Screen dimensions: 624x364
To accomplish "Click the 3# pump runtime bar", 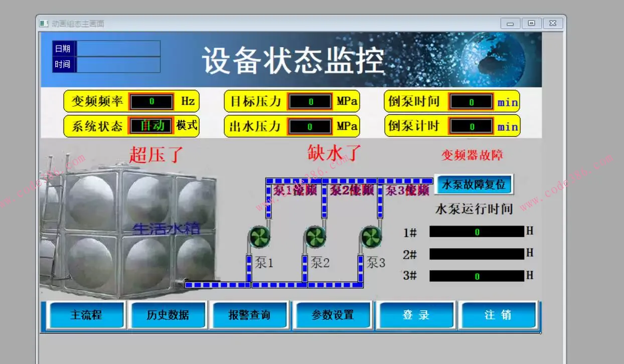I will point(477,276).
